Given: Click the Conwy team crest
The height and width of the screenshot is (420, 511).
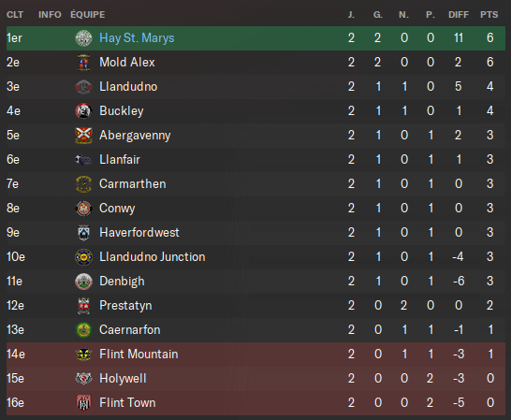Looking at the screenshot, I should 83,209.
